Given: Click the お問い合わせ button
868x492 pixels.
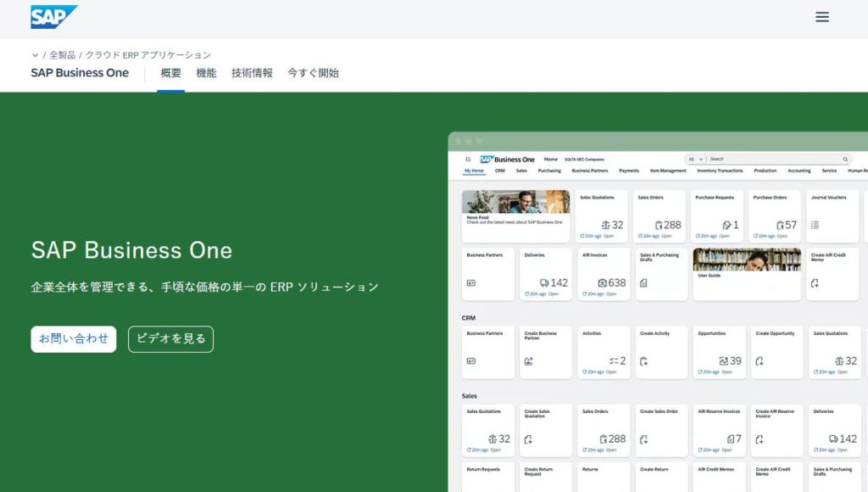Looking at the screenshot, I should point(74,339).
